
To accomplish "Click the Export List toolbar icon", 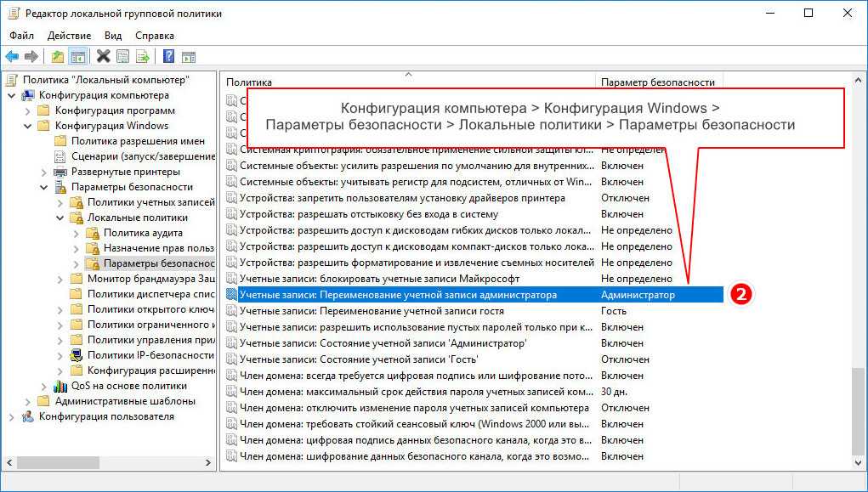I will click(x=142, y=56).
